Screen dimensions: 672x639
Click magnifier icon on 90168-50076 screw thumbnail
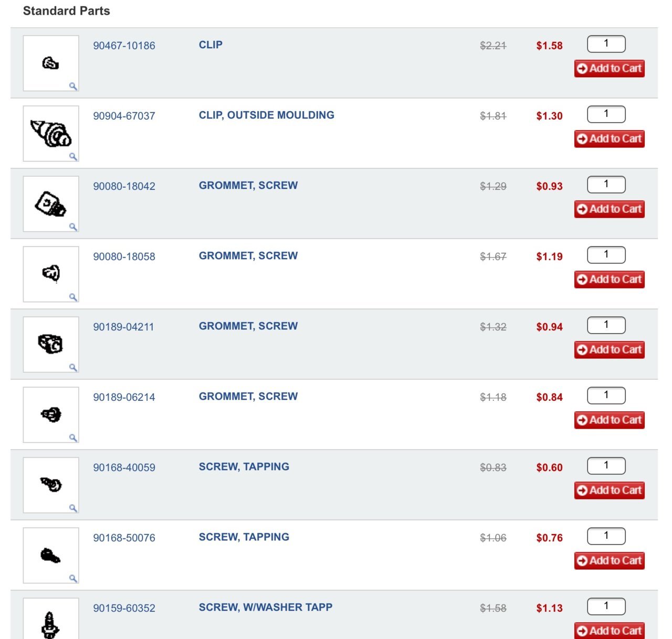point(73,578)
